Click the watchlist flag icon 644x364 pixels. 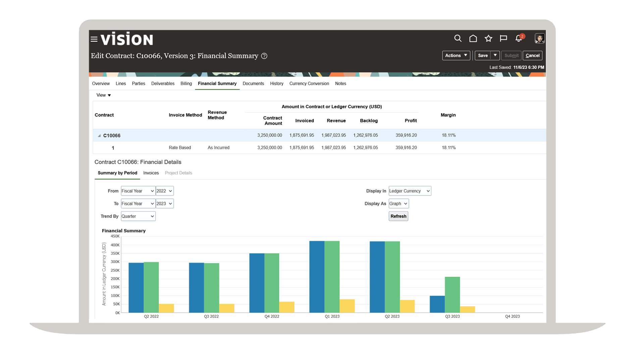coord(503,39)
